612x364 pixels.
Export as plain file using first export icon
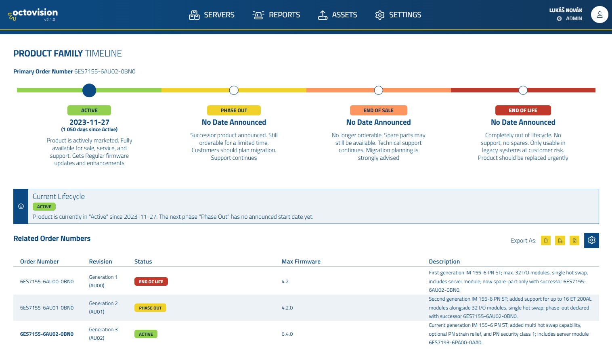pos(546,241)
